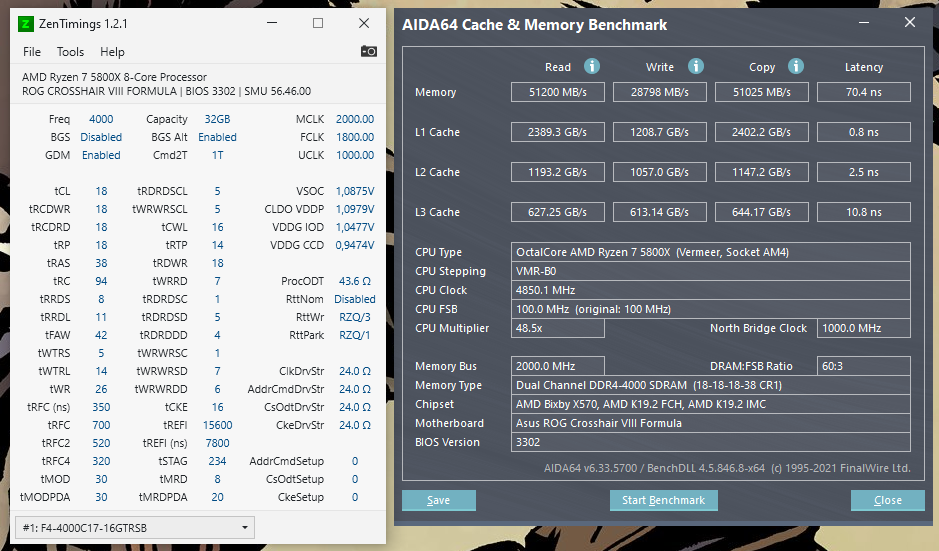Click the Motherboard field Asus ROG Crosshair

coord(711,423)
